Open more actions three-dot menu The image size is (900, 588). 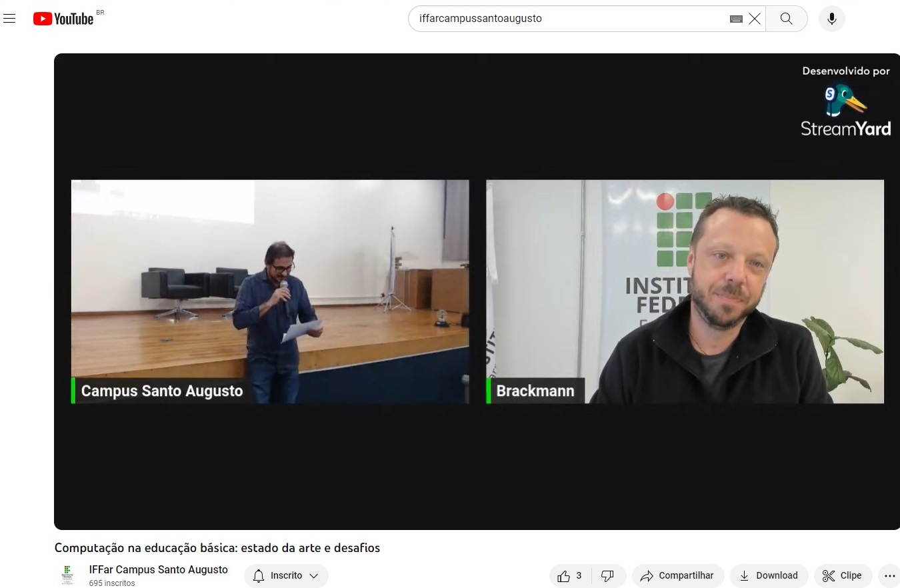click(x=889, y=576)
